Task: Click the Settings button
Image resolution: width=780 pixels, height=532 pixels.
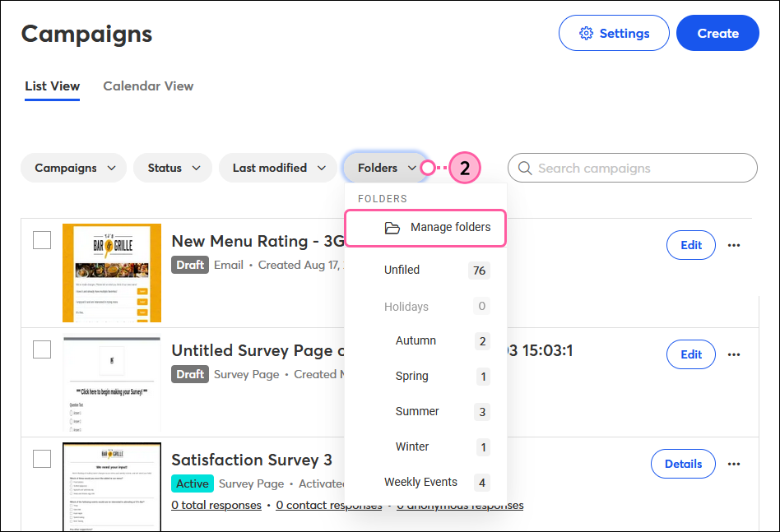Action: [614, 34]
